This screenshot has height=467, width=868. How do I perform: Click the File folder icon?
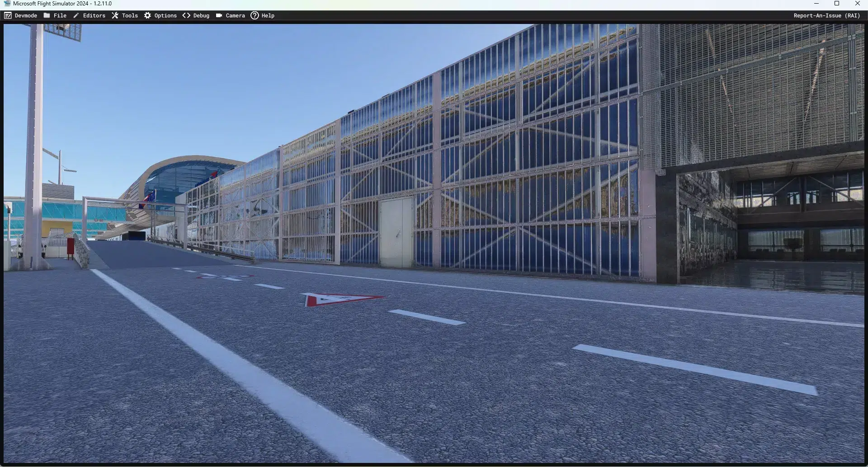pos(47,15)
